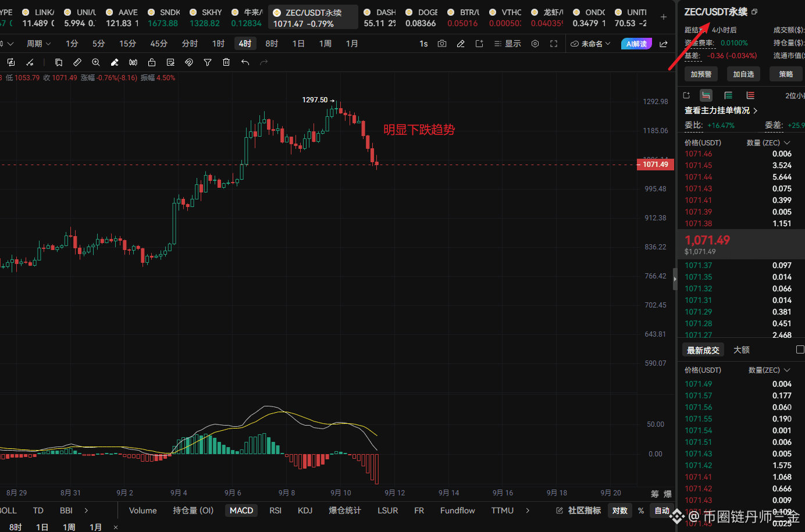
Task: Click the undo arrow in toolbar
Action: 245,62
